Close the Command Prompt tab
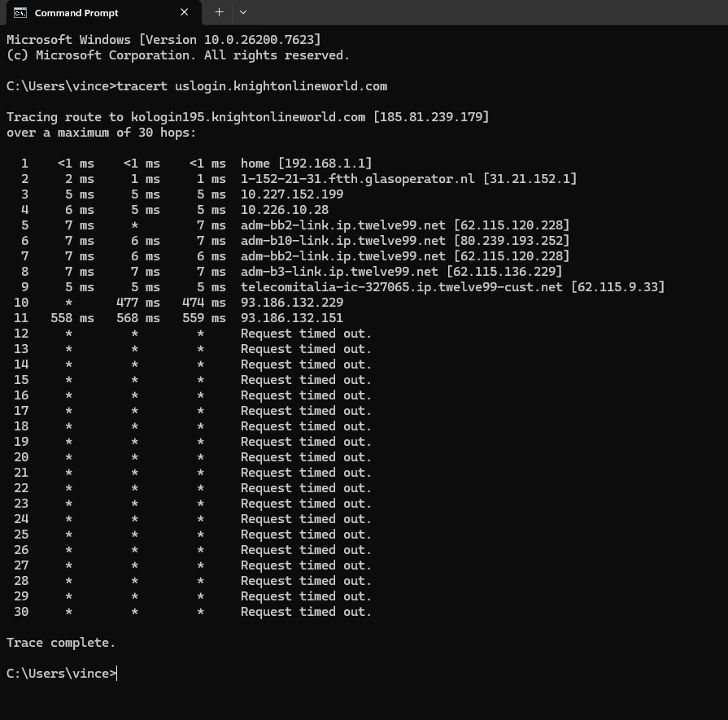Viewport: 728px width, 720px height. (185, 12)
